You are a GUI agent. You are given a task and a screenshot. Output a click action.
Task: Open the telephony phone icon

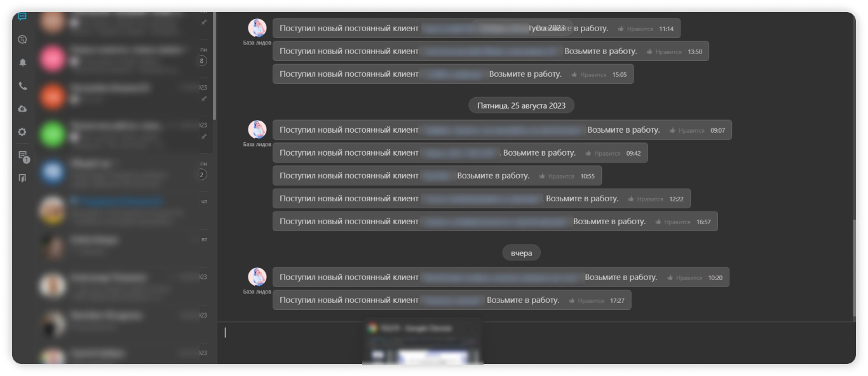point(22,86)
